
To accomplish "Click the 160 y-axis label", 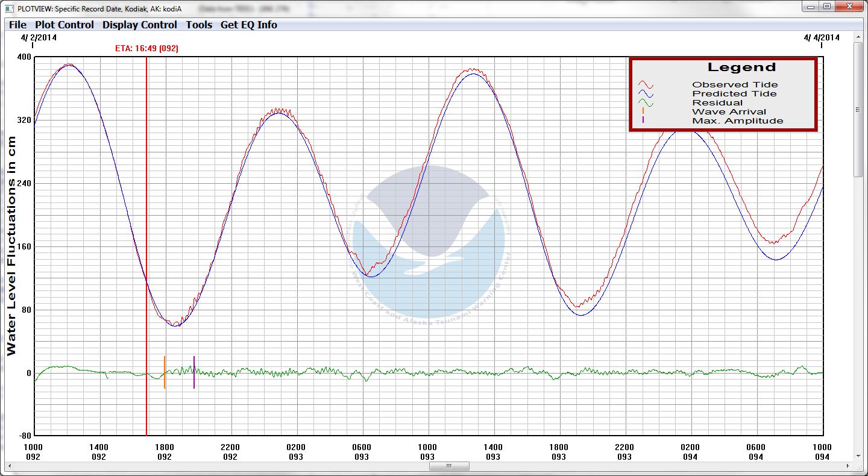I will 25,246.
